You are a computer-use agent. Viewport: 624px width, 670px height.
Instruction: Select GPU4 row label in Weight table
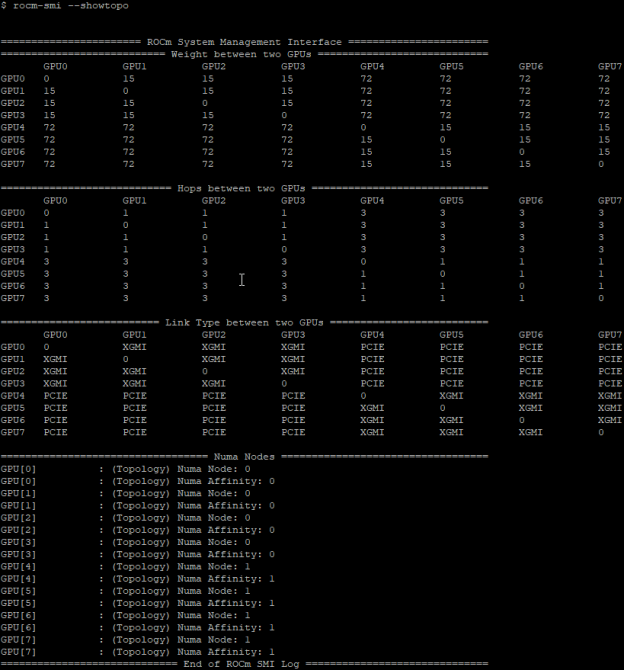[13, 127]
